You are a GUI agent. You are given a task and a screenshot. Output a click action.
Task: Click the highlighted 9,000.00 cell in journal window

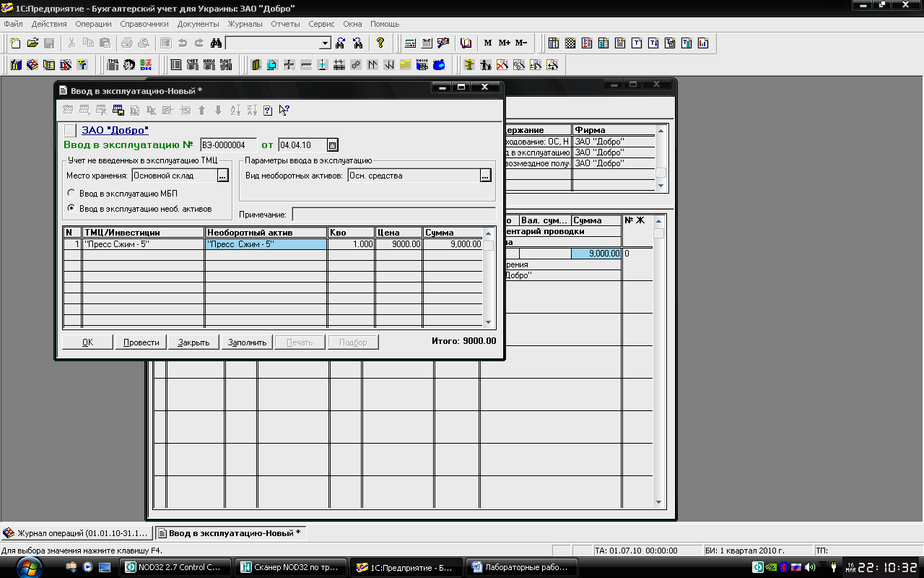click(x=596, y=254)
